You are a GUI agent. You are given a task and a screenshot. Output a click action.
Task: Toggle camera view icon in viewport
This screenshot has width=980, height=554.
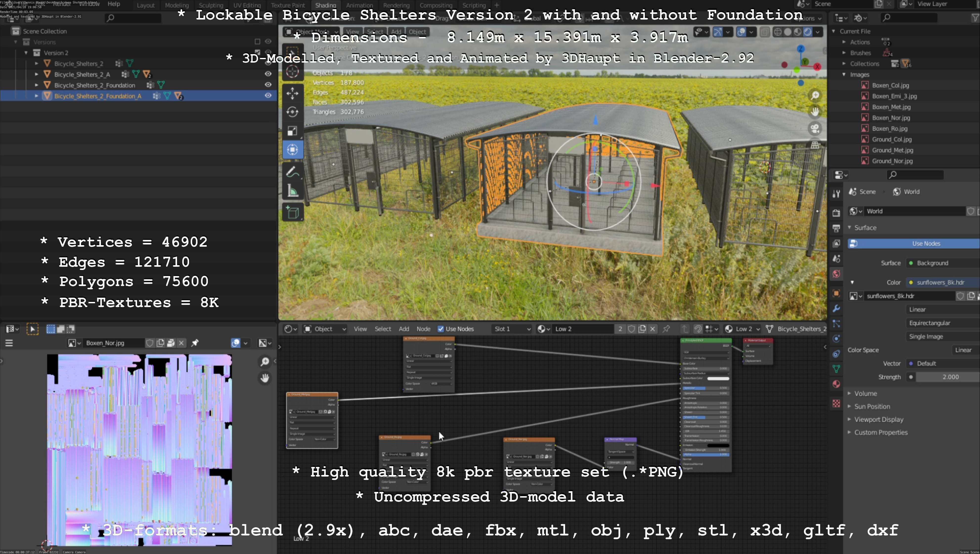click(x=815, y=129)
